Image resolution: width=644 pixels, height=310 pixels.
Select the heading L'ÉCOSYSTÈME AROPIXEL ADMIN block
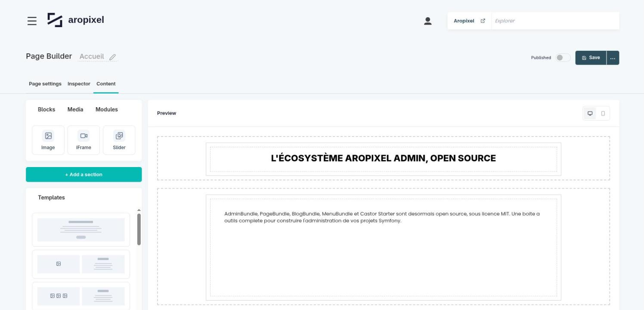(x=383, y=158)
